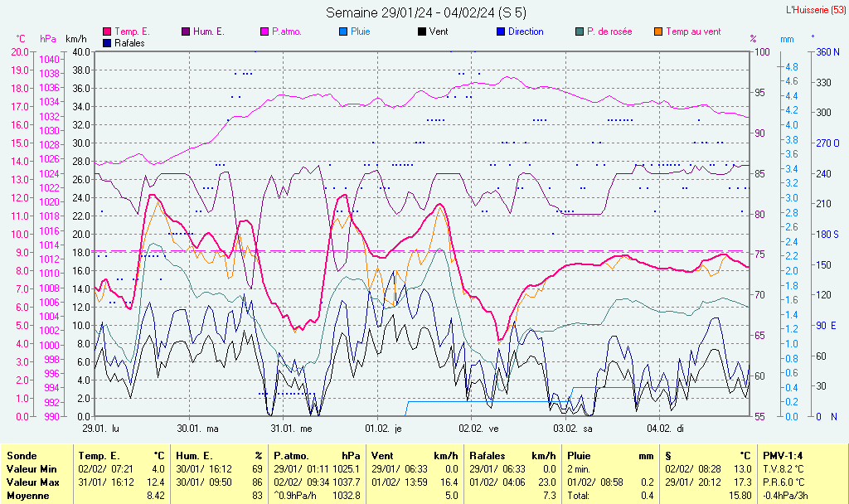
Task: Select the § column average '15.80'
Action: click(x=740, y=496)
